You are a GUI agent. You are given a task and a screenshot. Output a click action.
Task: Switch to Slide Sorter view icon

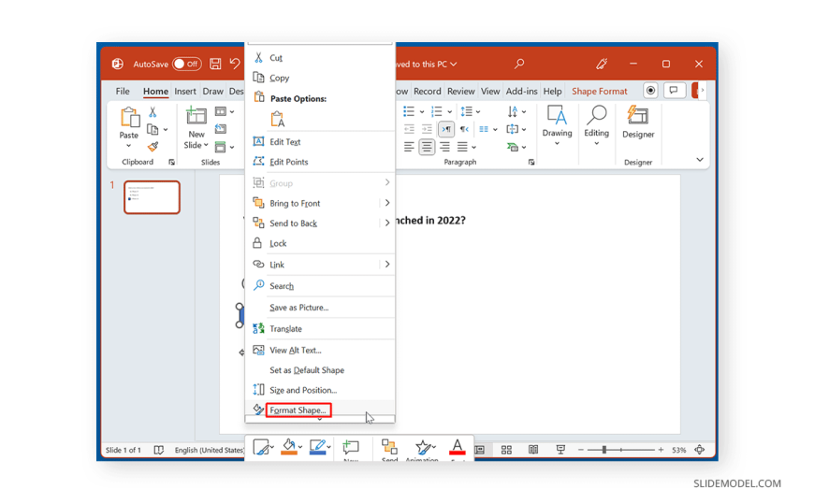click(506, 450)
